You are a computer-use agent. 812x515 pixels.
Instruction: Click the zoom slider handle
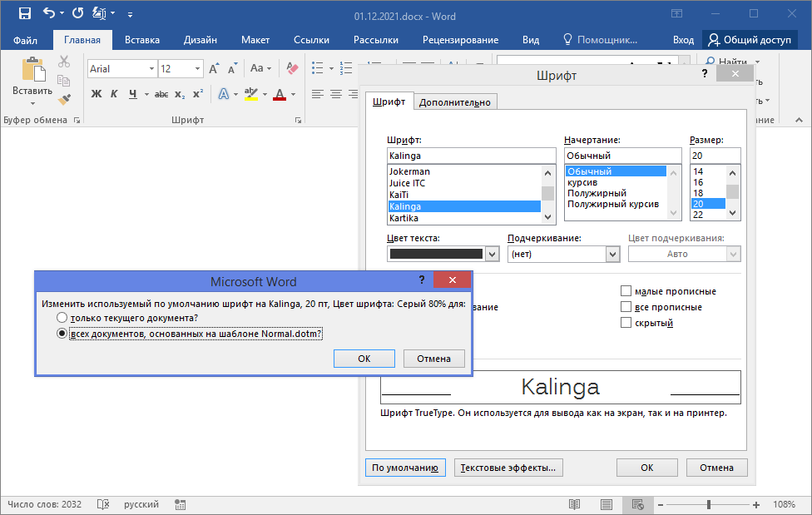(709, 504)
